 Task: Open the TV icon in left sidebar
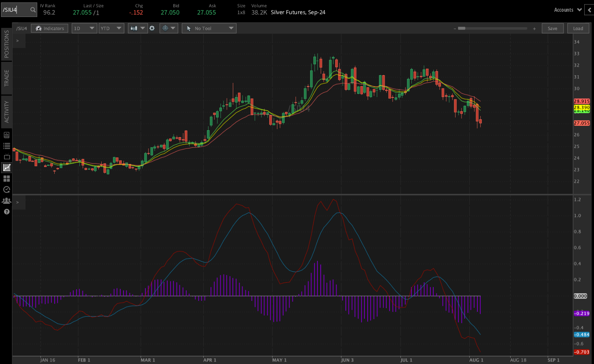6,157
